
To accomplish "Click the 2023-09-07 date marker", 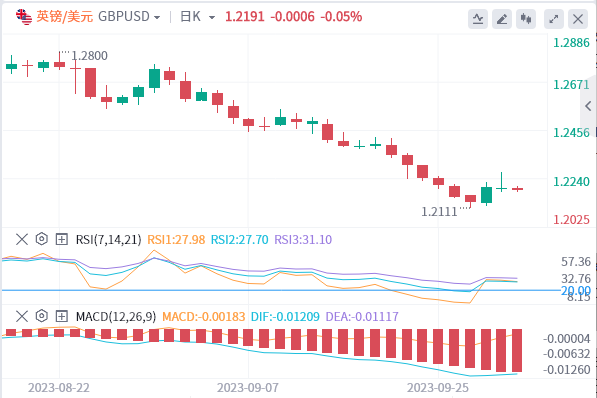I will (248, 388).
